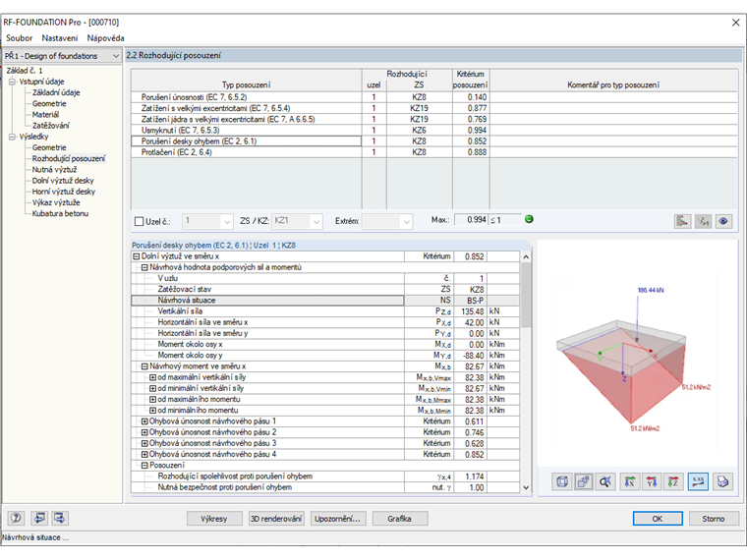
Task: Collapse the 'Posouzení' row in details
Action: point(144,466)
